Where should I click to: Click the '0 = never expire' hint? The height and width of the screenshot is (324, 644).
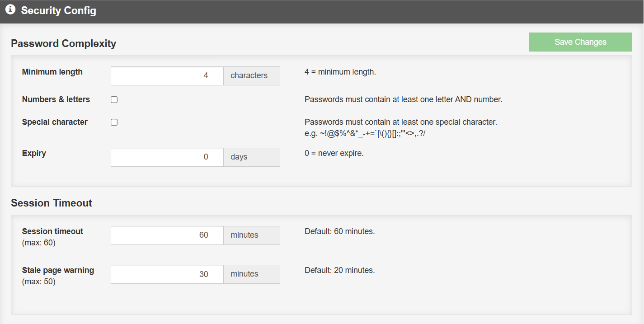(334, 153)
